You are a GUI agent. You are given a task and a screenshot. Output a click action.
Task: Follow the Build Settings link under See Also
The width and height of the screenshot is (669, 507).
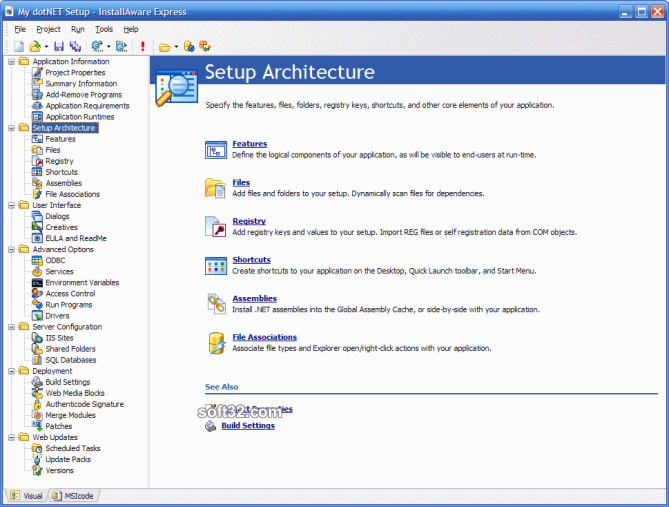248,425
